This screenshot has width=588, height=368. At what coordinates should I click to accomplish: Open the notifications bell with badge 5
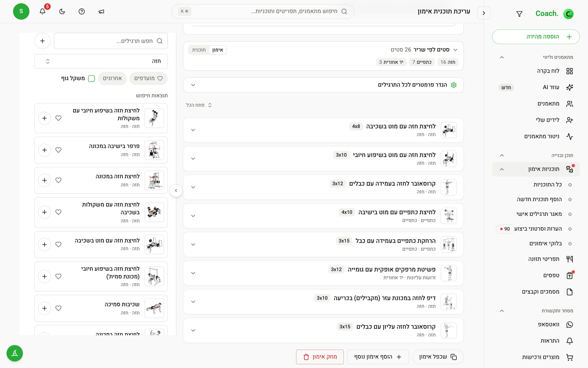pos(43,11)
